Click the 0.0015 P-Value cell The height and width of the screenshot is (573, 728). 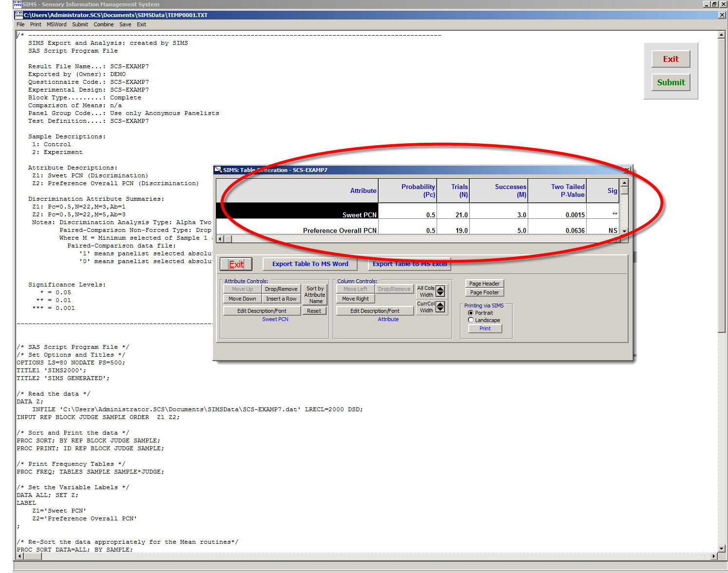[x=557, y=210]
